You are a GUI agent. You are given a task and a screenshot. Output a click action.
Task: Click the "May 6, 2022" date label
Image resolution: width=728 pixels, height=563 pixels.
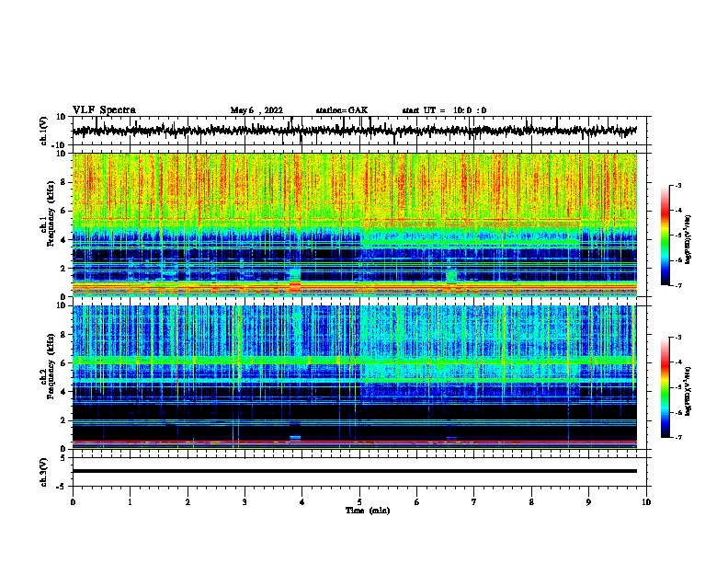[x=256, y=110]
